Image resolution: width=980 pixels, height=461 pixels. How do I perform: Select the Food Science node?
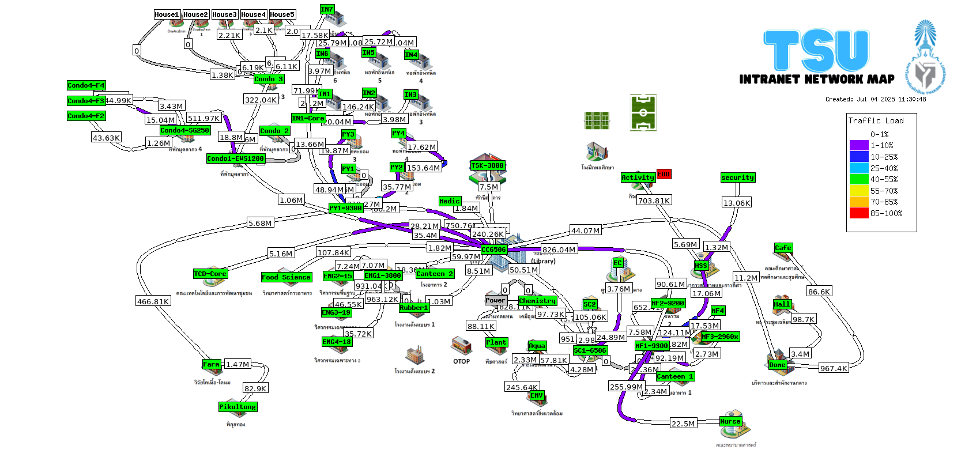[x=287, y=277]
